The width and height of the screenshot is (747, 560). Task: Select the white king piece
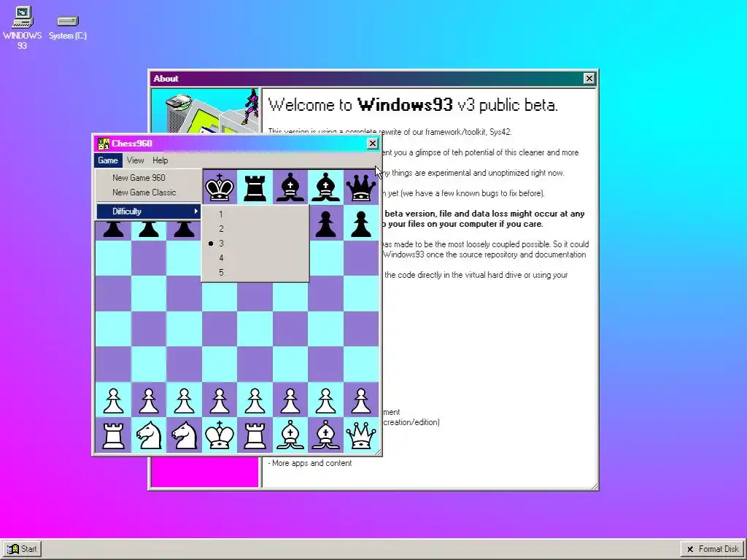[x=220, y=435]
